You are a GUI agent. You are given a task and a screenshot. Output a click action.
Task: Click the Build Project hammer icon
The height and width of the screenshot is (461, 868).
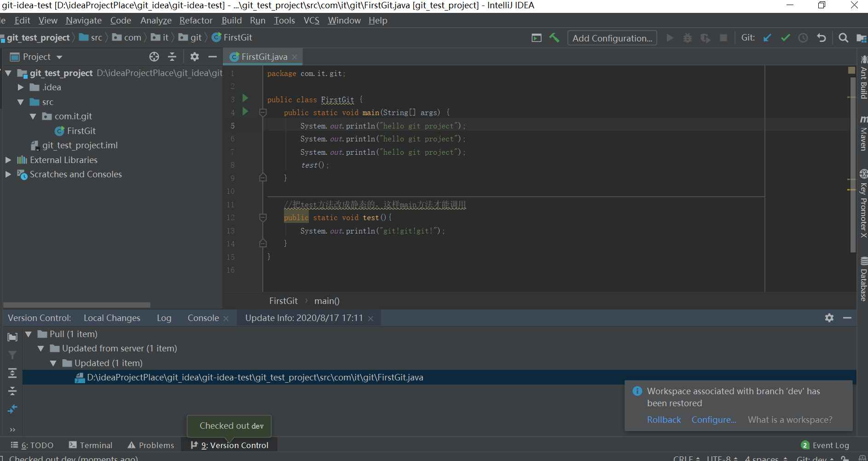tap(554, 38)
